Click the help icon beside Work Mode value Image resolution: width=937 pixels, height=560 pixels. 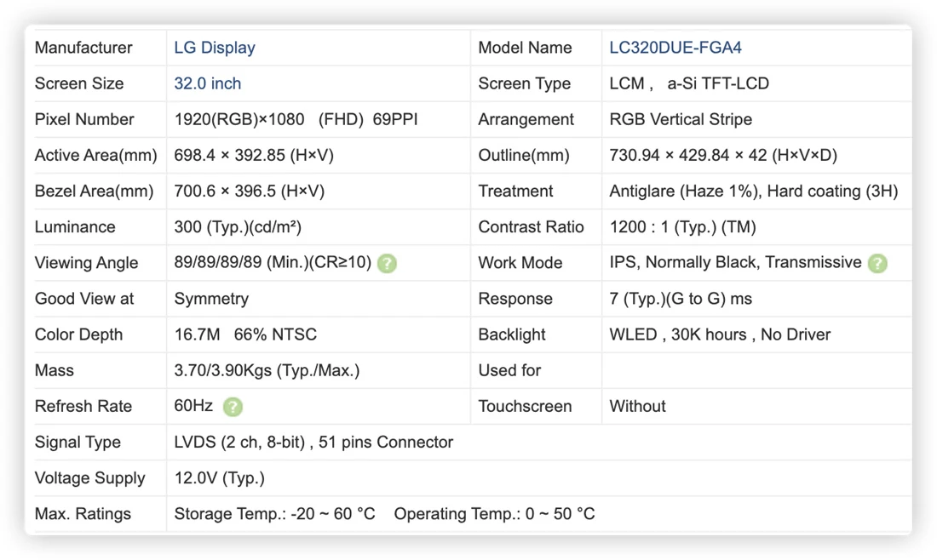pos(877,263)
